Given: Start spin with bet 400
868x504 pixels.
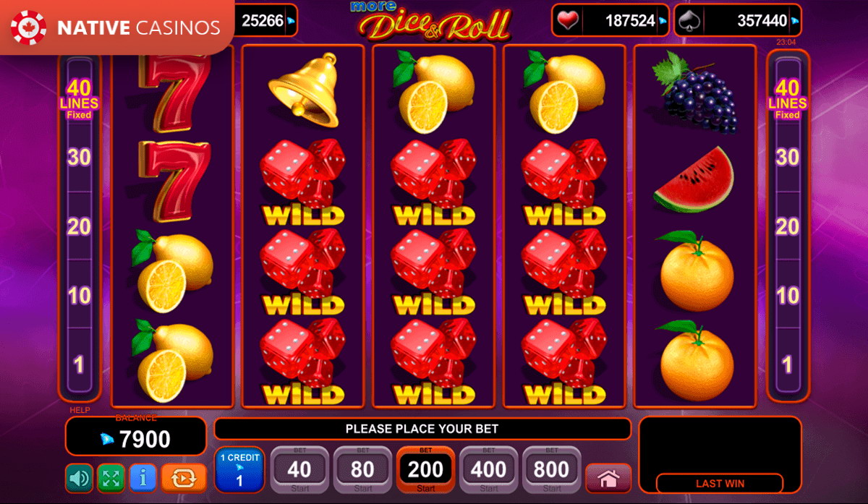Looking at the screenshot, I should 489,469.
